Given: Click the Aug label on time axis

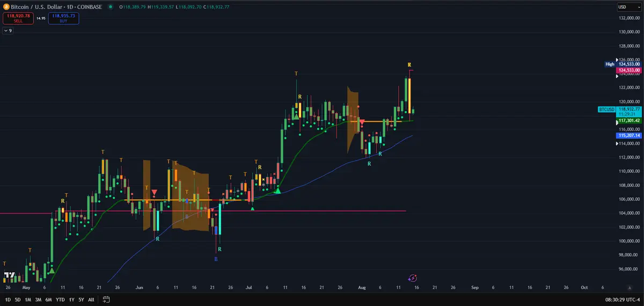Looking at the screenshot, I should pos(361,288).
